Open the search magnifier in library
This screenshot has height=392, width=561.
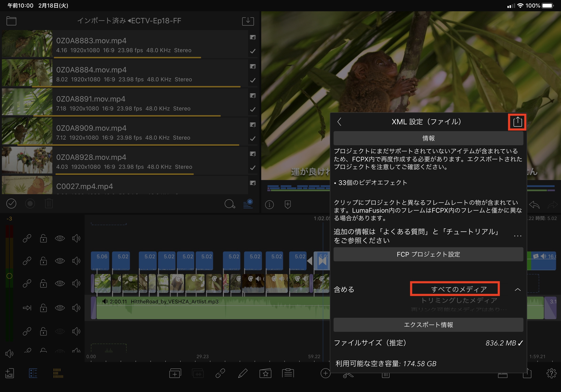tap(230, 204)
